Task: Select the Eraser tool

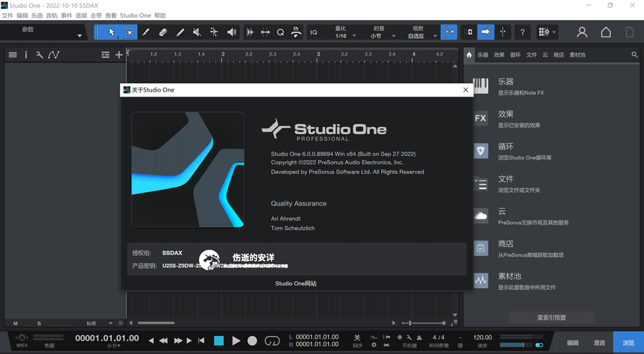Action: click(x=163, y=32)
